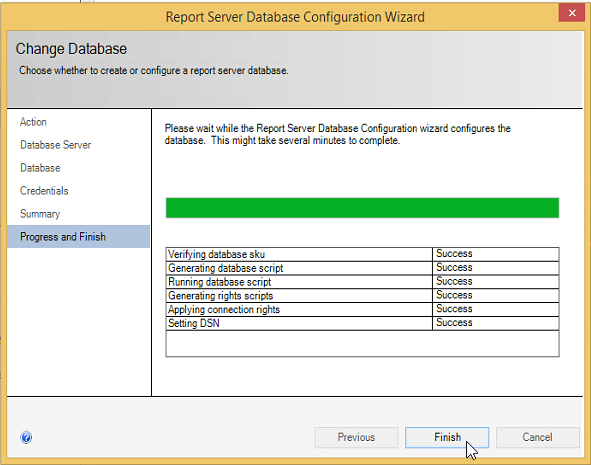The height and width of the screenshot is (465, 591).
Task: Close the wizard with the red X
Action: 572,13
